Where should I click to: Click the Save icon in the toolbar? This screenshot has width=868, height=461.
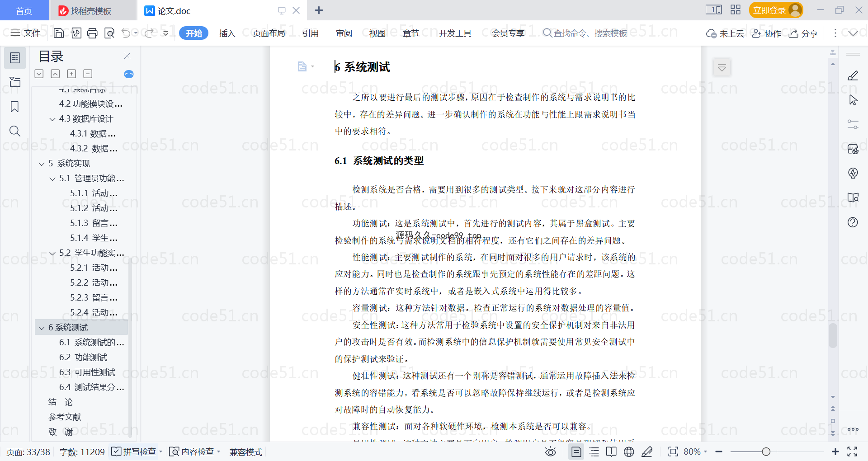(59, 33)
